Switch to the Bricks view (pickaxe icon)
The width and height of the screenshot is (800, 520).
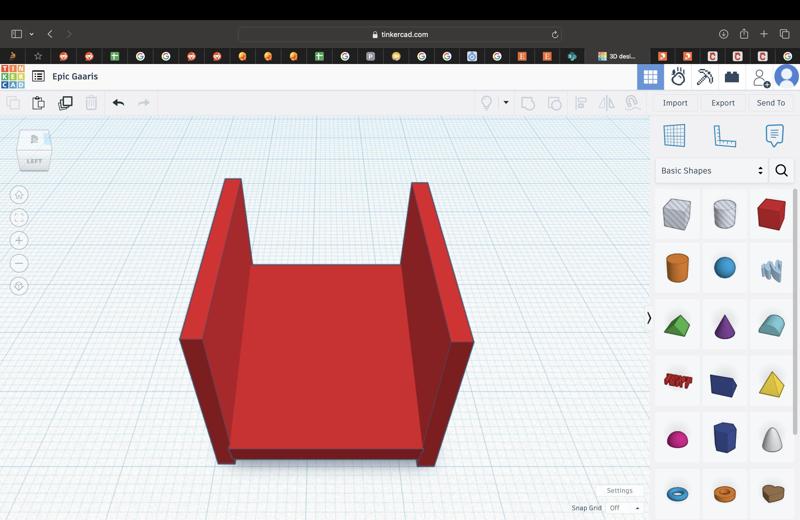(705, 76)
